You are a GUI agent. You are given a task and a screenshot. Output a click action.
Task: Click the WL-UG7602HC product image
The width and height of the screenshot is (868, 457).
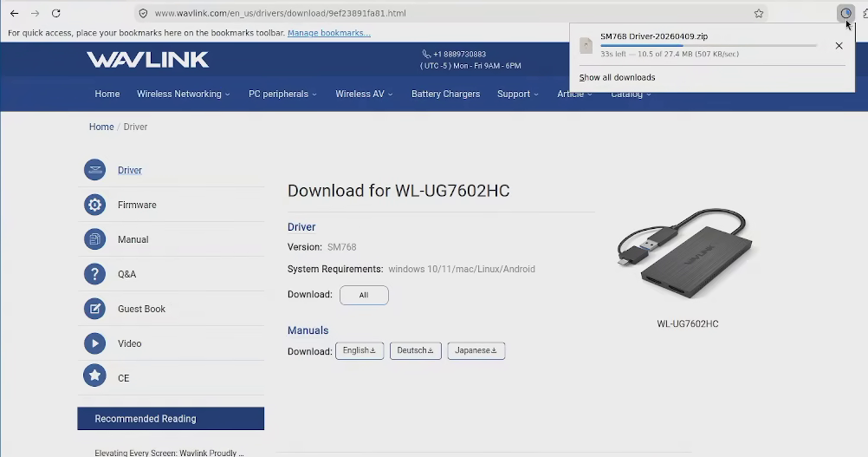coord(684,254)
